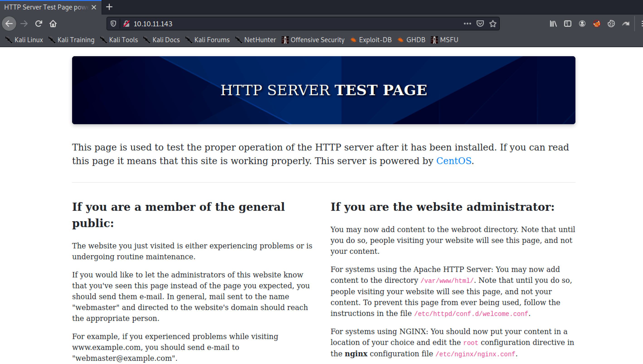Open the Kali Forums bookmark
The image size is (643, 364).
pos(212,40)
